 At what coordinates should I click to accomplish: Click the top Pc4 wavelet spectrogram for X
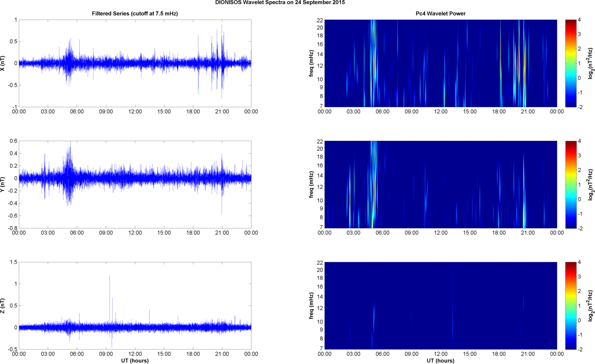point(441,63)
